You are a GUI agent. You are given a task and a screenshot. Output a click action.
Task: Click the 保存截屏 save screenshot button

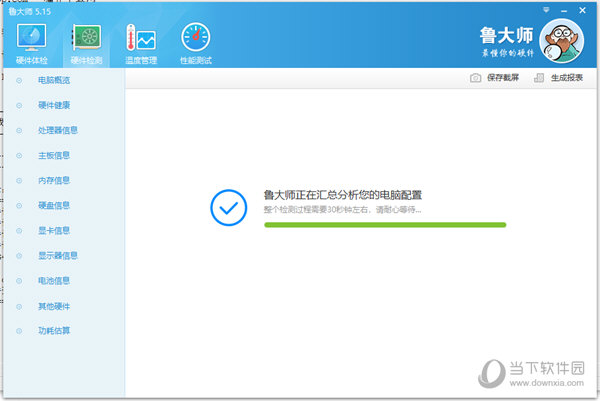tap(494, 78)
